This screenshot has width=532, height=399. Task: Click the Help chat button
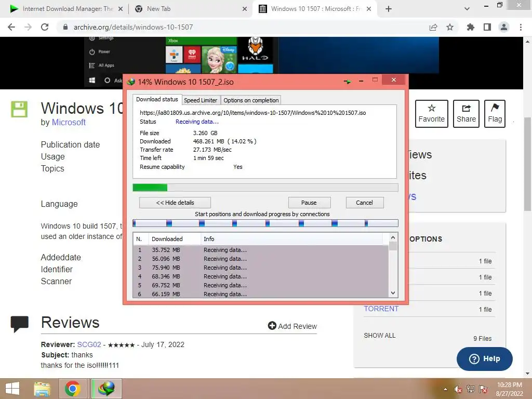pyautogui.click(x=484, y=358)
